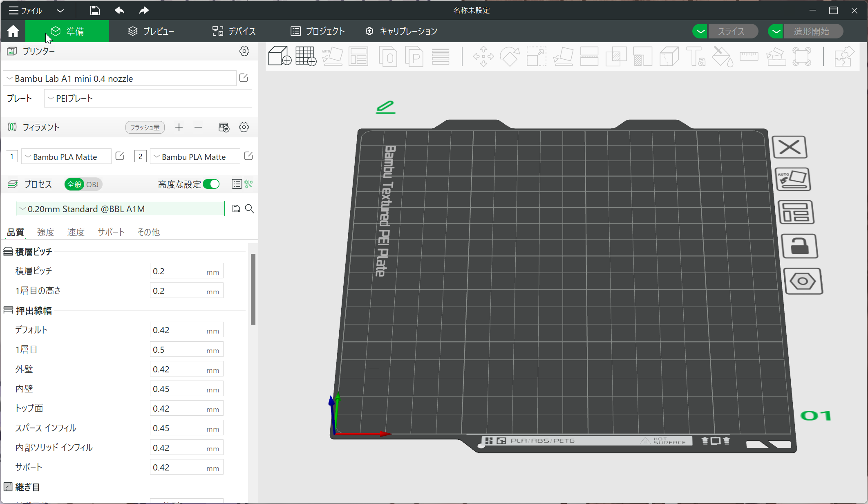The width and height of the screenshot is (868, 504).
Task: Click the Add plate grid icon
Action: [x=306, y=56]
